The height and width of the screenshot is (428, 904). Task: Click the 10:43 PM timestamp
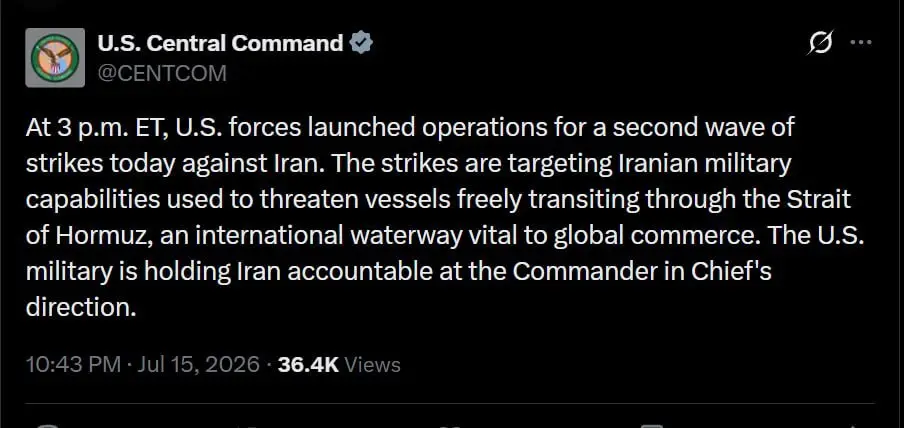73,365
